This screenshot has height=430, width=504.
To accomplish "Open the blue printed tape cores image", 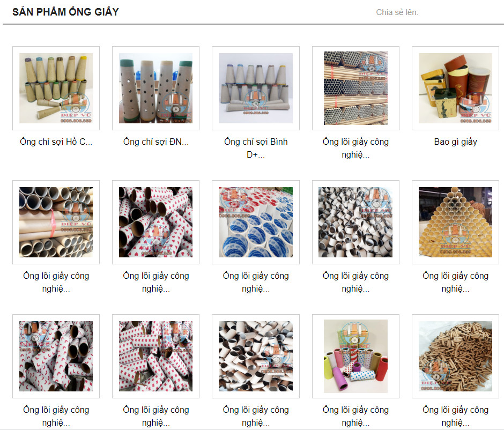I will pos(256,222).
